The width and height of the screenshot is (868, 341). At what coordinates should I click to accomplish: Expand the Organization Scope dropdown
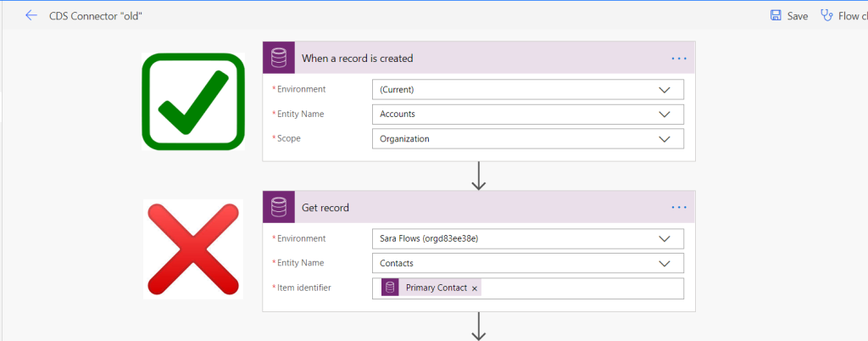[x=664, y=138]
